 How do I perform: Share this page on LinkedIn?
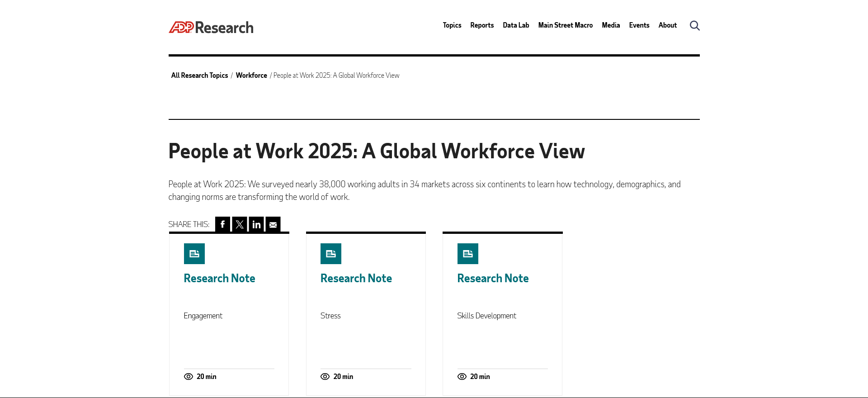coord(256,224)
